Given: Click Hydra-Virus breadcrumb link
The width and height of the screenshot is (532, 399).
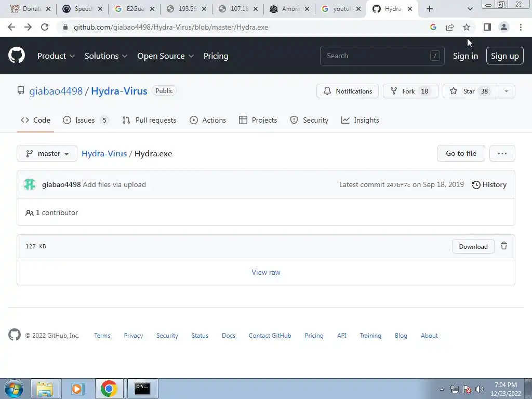Looking at the screenshot, I should (104, 153).
